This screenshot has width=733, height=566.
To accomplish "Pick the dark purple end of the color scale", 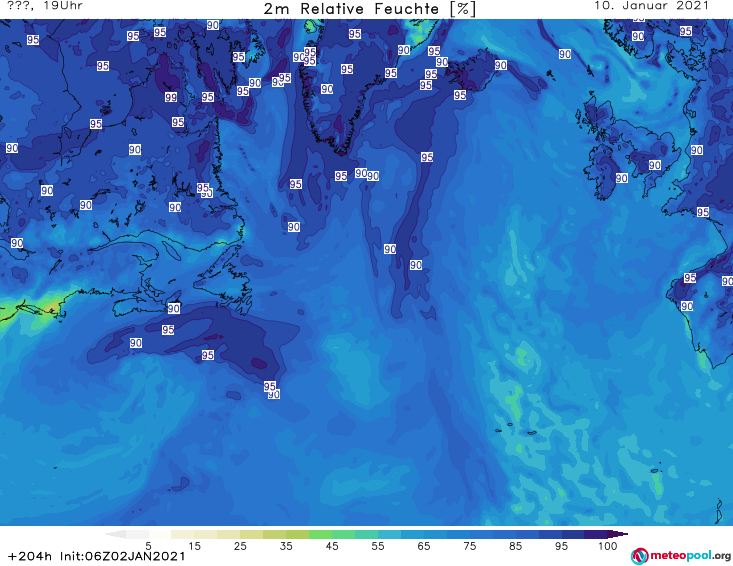I will click(x=617, y=534).
